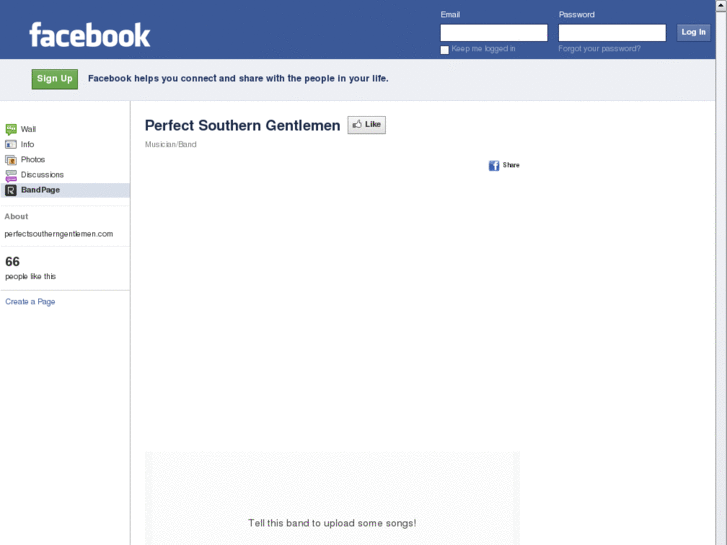
Task: Click the Share link text
Action: point(511,165)
